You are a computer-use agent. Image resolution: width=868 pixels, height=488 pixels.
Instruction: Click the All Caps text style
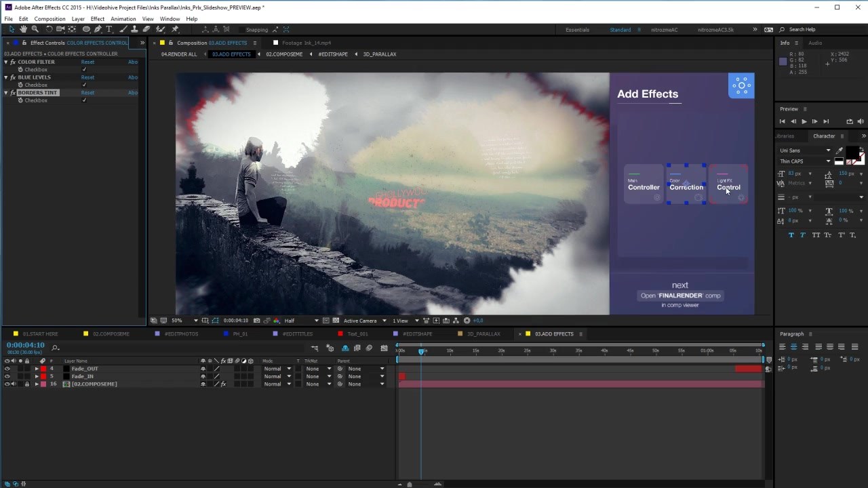[816, 235]
